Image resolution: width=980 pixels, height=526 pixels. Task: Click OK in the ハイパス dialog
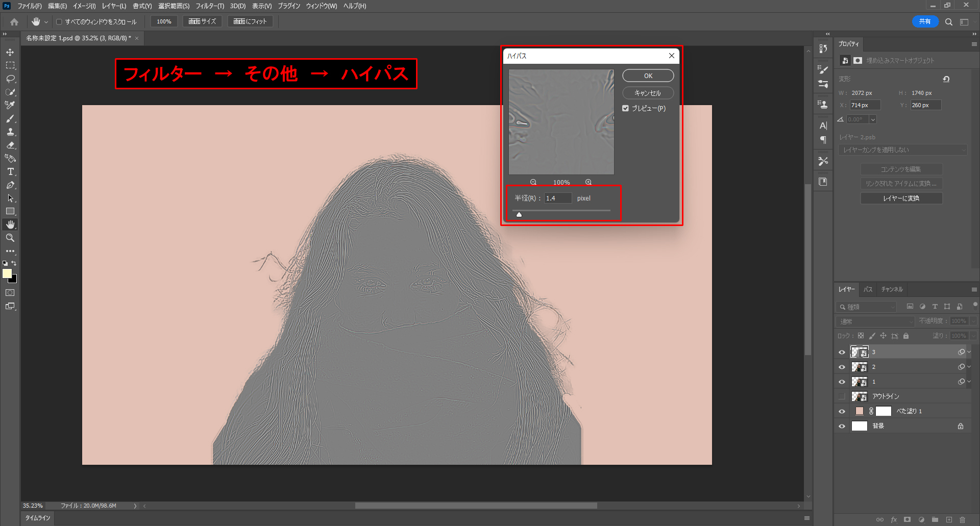[x=648, y=76]
